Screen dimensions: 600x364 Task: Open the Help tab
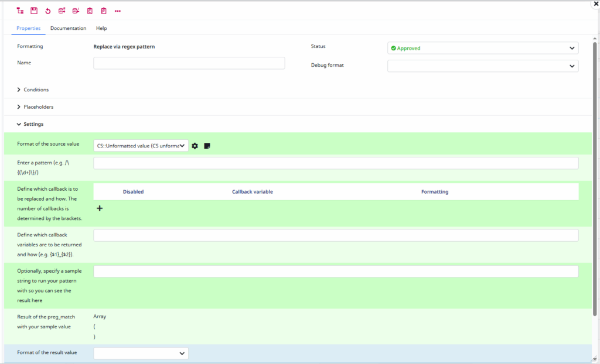click(101, 28)
